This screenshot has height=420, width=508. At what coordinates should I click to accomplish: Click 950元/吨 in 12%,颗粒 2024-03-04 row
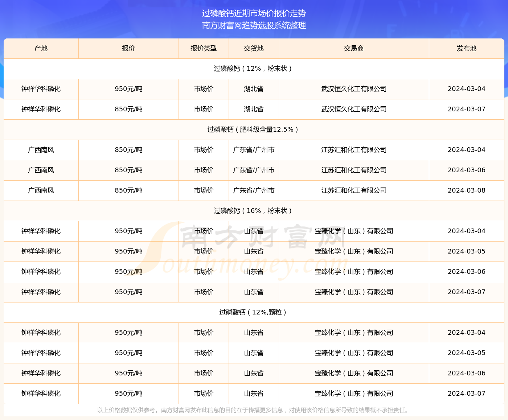[128, 333]
